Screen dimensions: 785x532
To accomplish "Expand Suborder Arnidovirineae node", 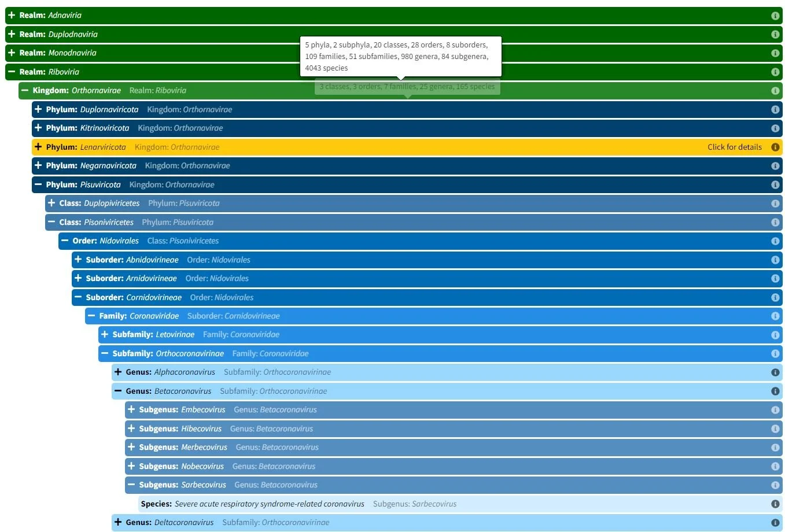I will [x=78, y=278].
